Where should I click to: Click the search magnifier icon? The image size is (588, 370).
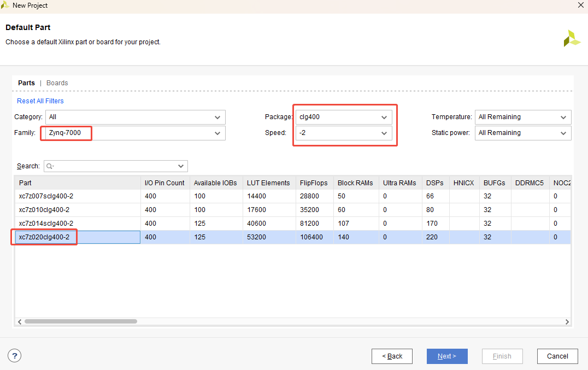point(50,166)
